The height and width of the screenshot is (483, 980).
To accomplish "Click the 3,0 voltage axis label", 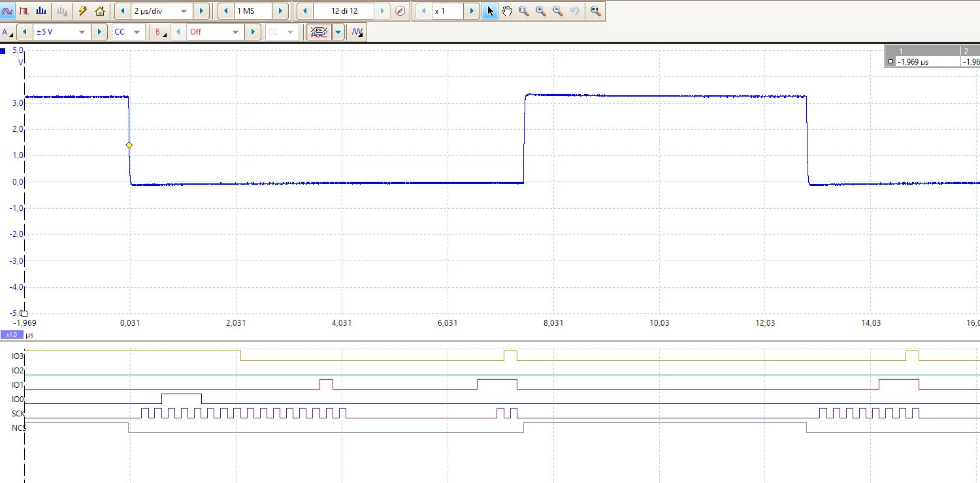I will (18, 102).
